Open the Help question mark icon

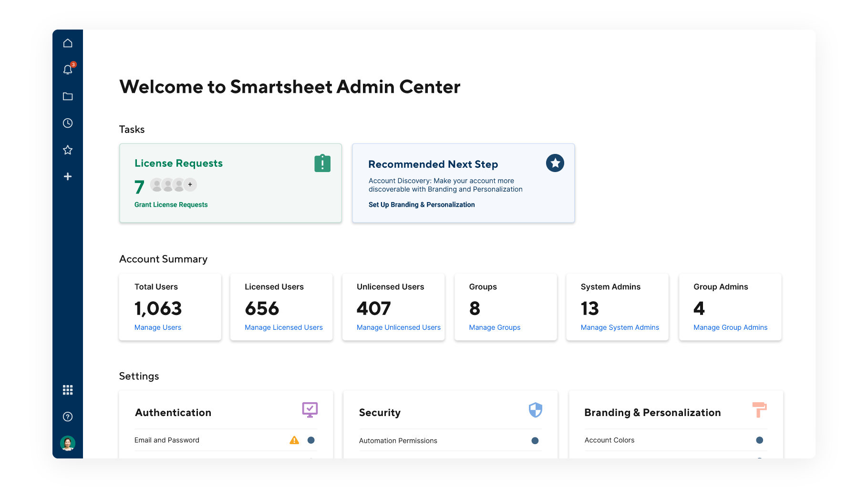coord(68,417)
